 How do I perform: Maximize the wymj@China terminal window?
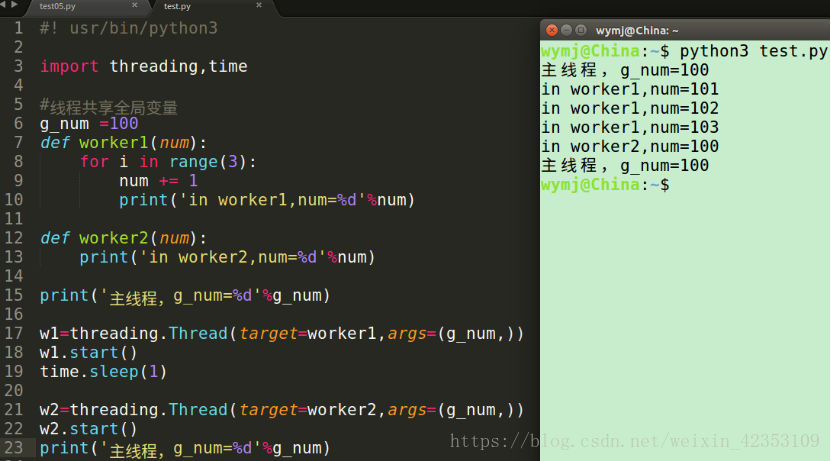(x=581, y=30)
